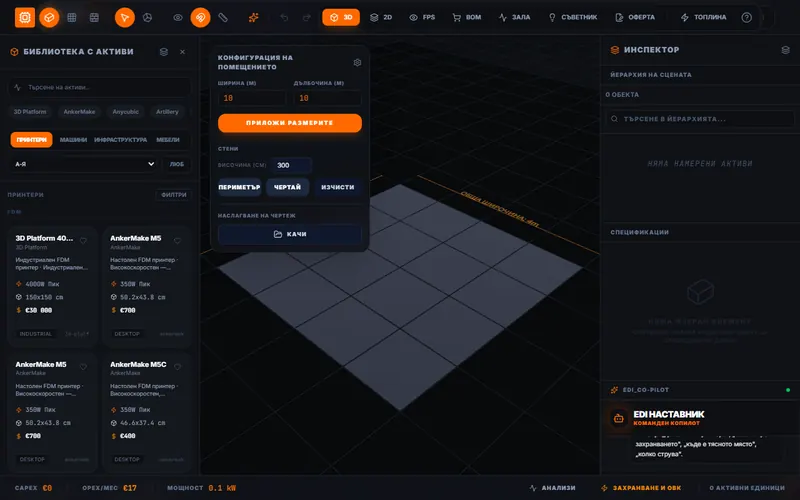Click ПРИЛОЖИ РАЗМЕРИТЕ button
800x500 pixels.
click(290, 123)
